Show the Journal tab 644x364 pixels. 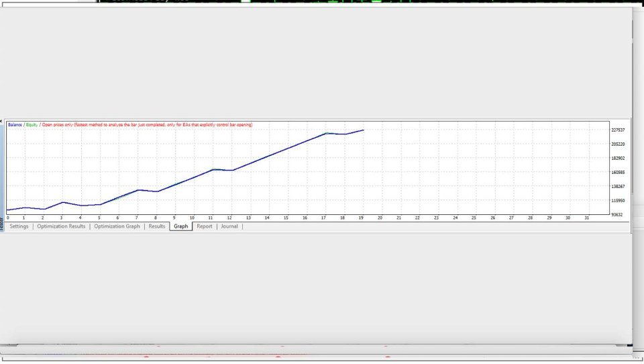click(x=229, y=226)
